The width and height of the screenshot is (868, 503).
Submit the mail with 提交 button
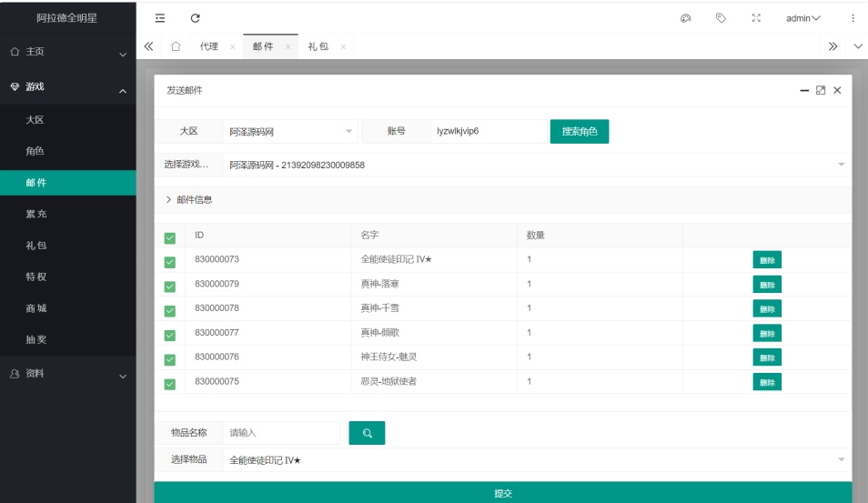[502, 492]
